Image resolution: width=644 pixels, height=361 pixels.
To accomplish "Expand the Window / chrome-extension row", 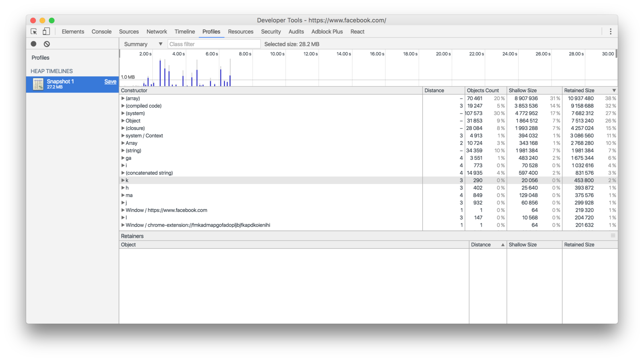I will (x=123, y=225).
